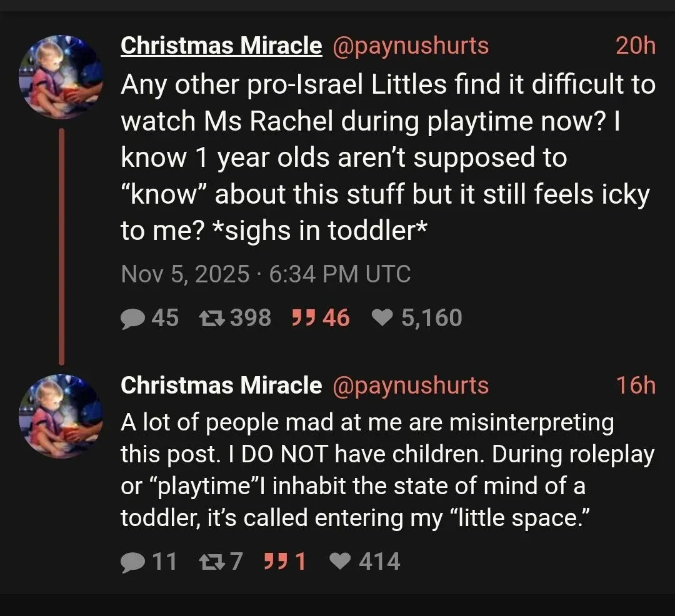The width and height of the screenshot is (675, 616).
Task: Click the reply icon with 45 comments
Action: click(132, 319)
